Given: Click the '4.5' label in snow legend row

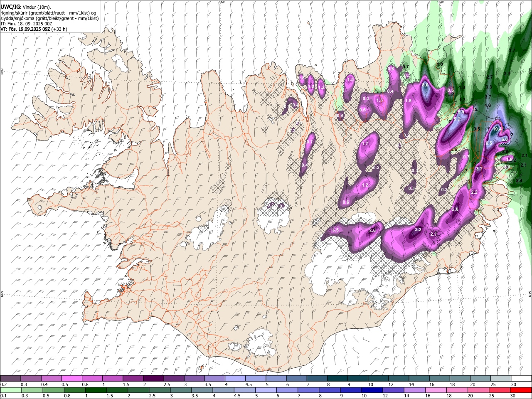Looking at the screenshot, I should (x=249, y=384).
